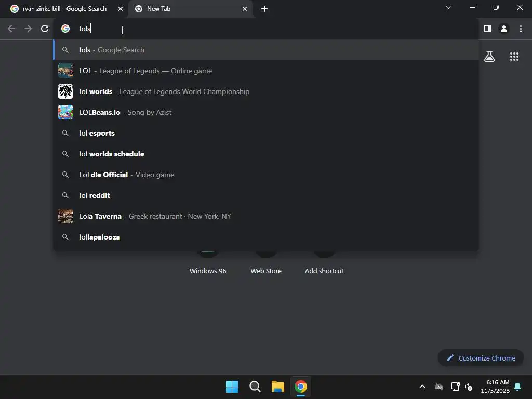Image resolution: width=532 pixels, height=399 pixels.
Task: Choose the lol reddit suggestion
Action: tap(267, 195)
